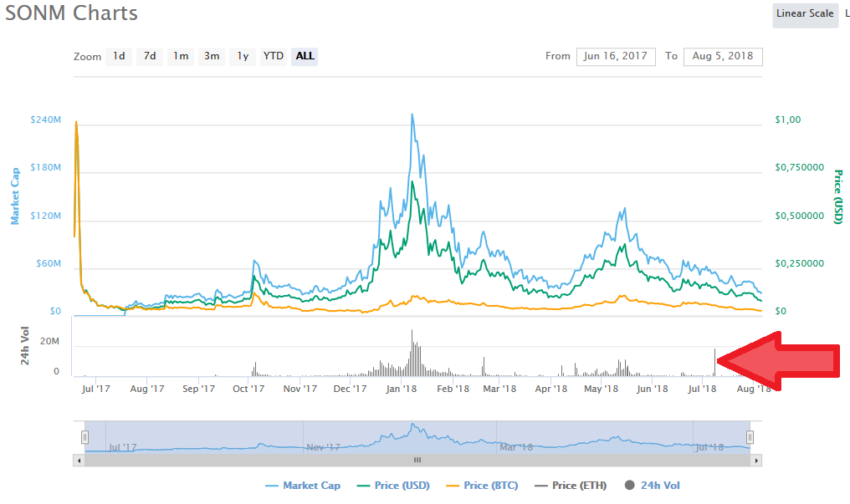
Task: Select the 3m zoom range
Action: (x=212, y=56)
